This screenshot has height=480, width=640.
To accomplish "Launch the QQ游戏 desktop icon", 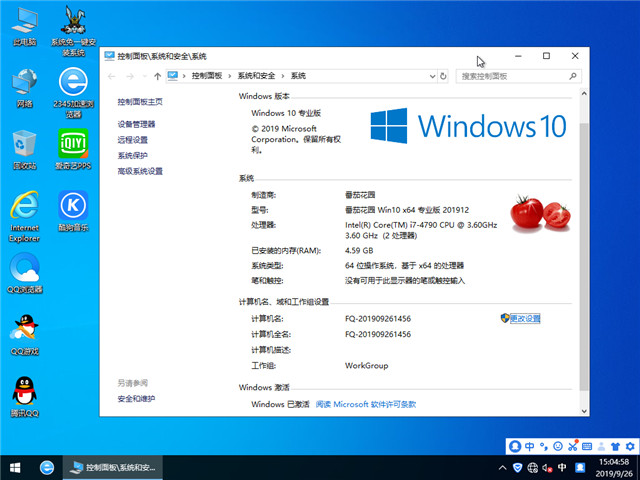I will click(x=24, y=335).
